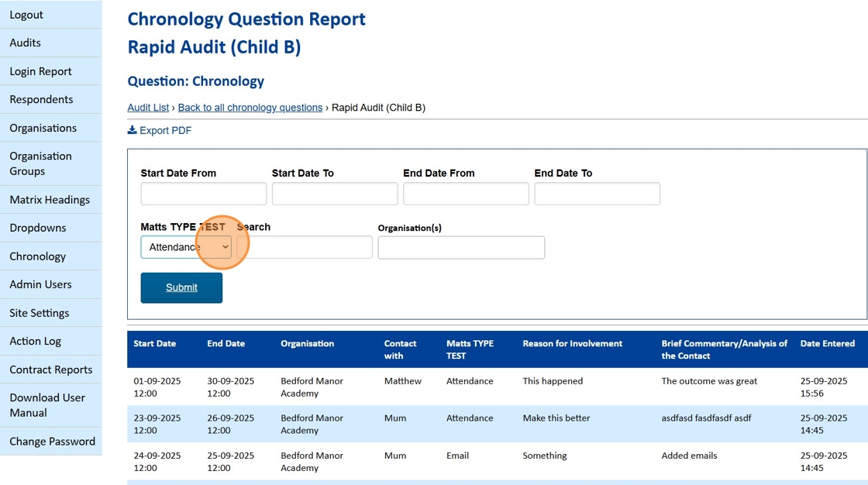Open Contract Reports sidebar item
The height and width of the screenshot is (485, 868).
point(51,370)
